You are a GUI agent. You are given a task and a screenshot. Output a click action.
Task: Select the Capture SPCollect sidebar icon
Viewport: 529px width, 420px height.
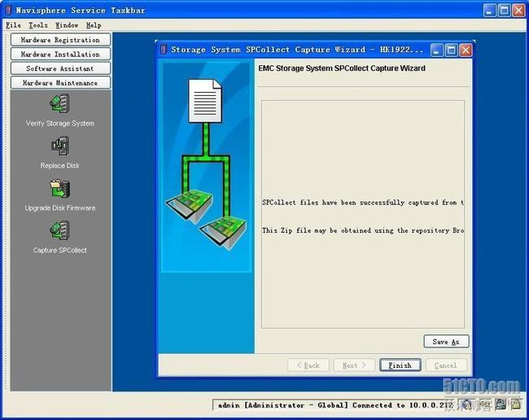tap(60, 230)
